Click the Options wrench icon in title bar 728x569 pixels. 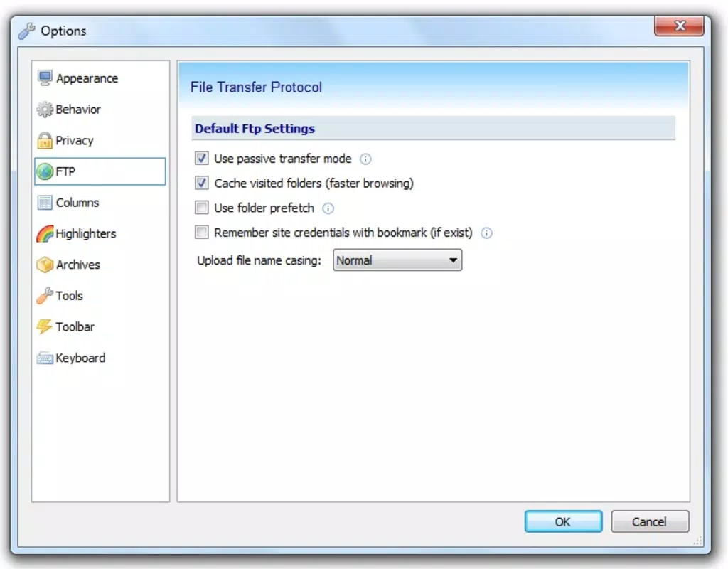click(x=26, y=31)
